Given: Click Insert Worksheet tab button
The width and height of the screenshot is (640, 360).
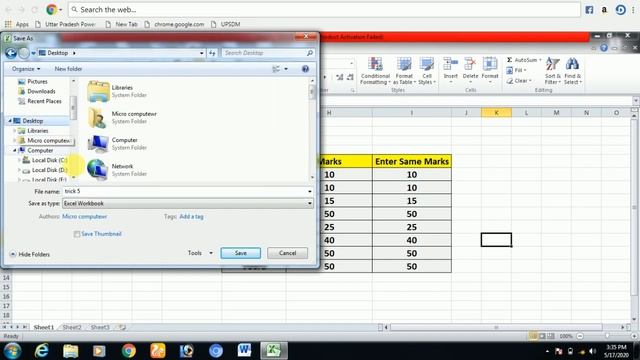Looking at the screenshot, I should coord(122,327).
